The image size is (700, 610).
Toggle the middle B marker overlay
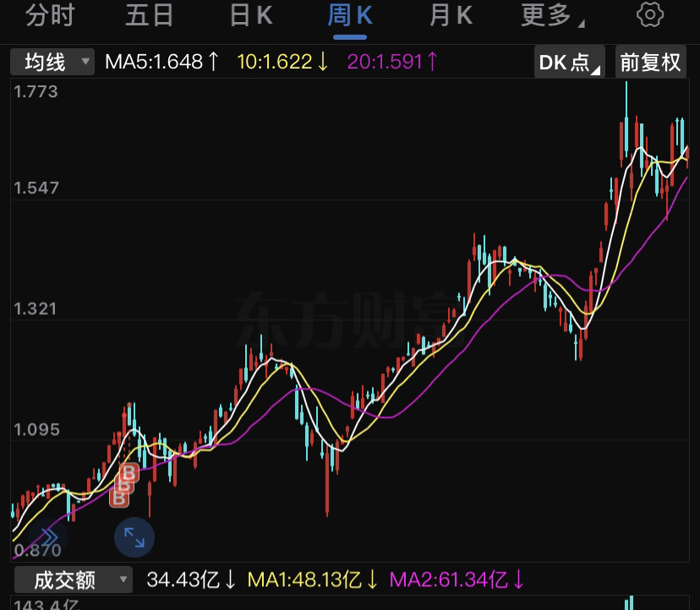124,486
